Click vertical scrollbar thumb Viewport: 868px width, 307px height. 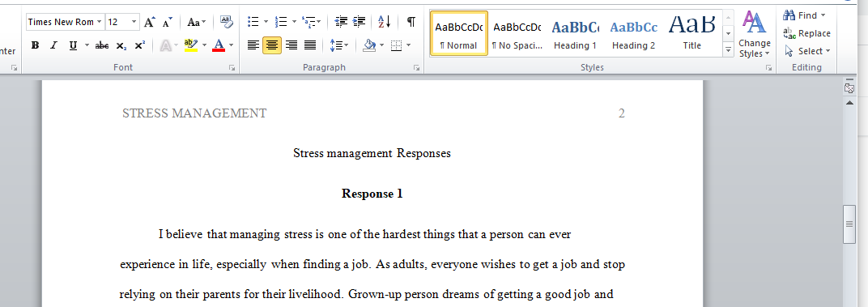[x=849, y=224]
